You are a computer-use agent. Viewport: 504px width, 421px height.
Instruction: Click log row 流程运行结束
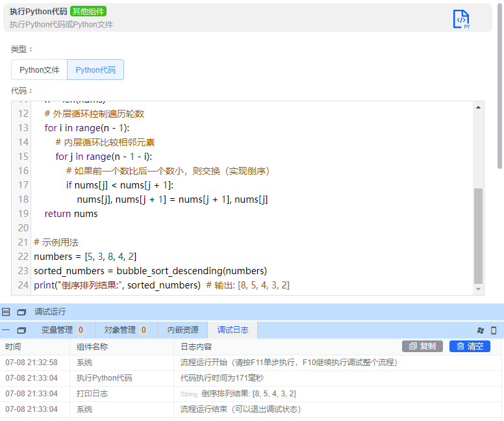tap(251, 409)
